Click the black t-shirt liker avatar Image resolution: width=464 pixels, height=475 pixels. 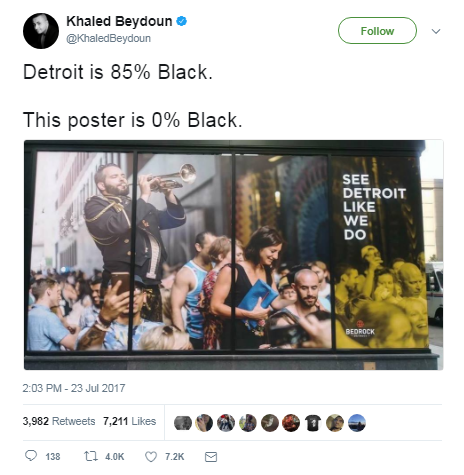point(313,423)
